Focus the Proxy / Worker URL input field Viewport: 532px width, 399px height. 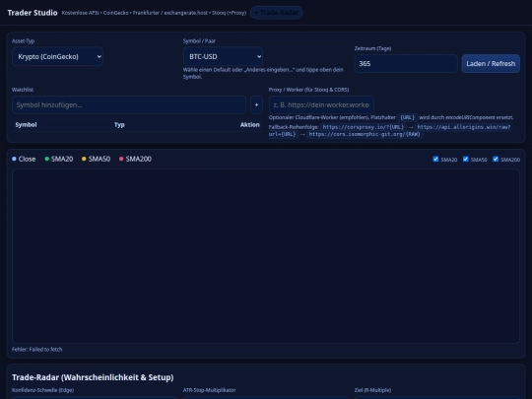[x=321, y=104]
